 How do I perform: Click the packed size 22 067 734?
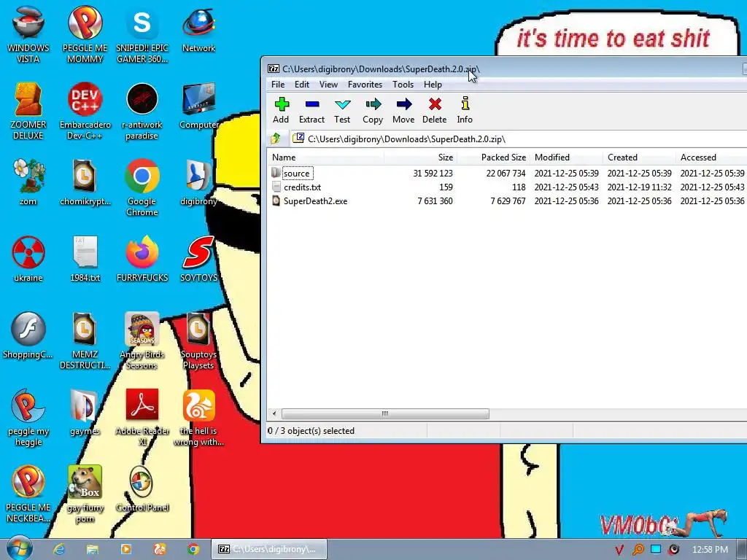pyautogui.click(x=506, y=174)
